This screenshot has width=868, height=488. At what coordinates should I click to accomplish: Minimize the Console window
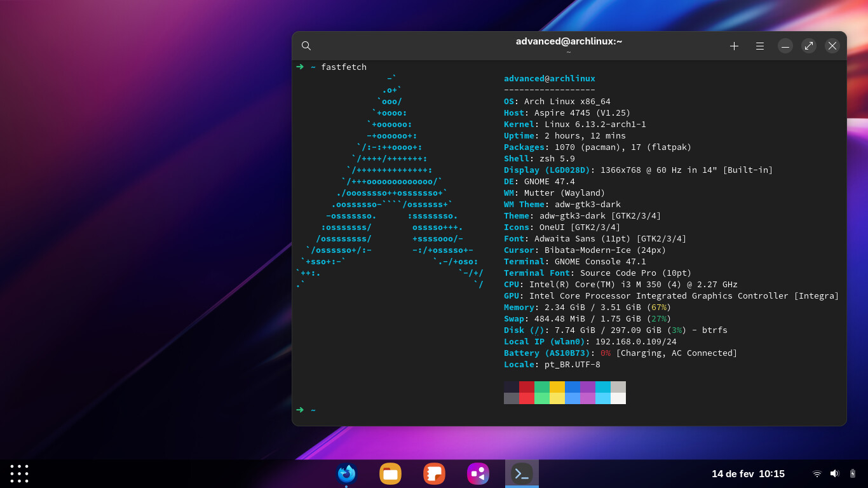pos(785,46)
